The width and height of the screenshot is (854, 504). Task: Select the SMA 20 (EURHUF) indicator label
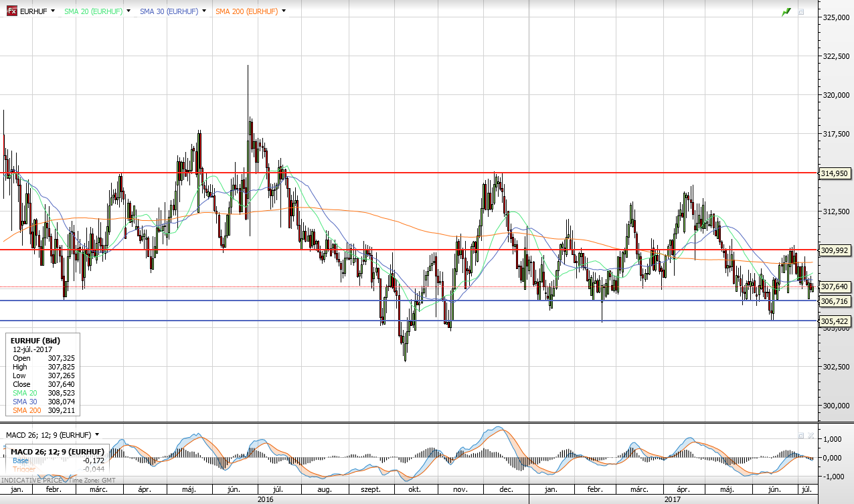point(94,11)
